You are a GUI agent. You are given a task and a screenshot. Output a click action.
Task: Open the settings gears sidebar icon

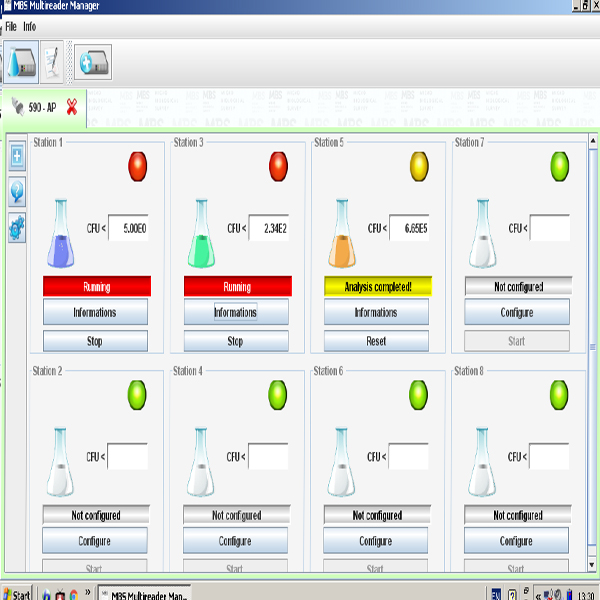[x=17, y=228]
